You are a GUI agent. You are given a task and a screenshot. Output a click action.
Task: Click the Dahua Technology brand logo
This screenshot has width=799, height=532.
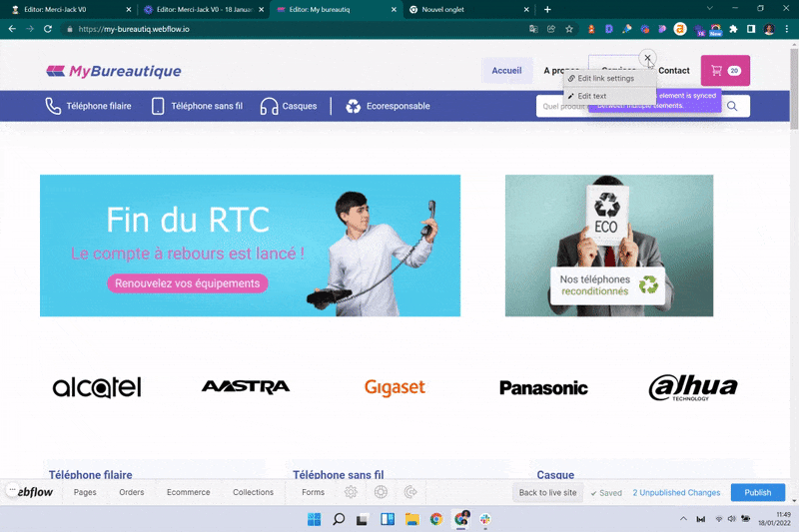[693, 387]
